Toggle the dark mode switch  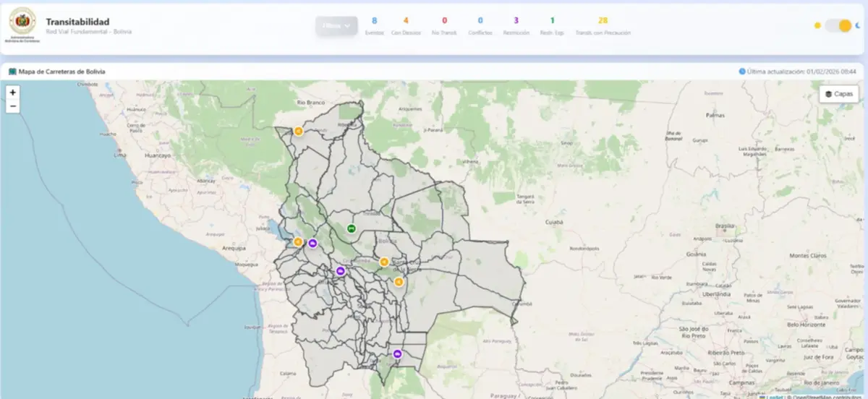coord(838,25)
